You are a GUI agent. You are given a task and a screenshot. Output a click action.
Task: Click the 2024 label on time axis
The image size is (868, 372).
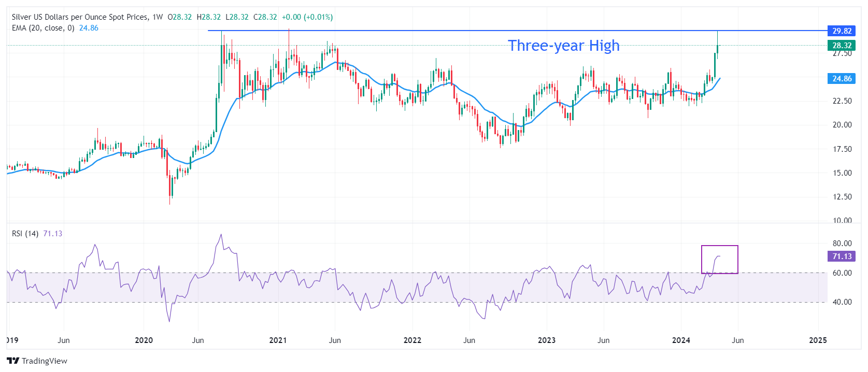tap(680, 340)
